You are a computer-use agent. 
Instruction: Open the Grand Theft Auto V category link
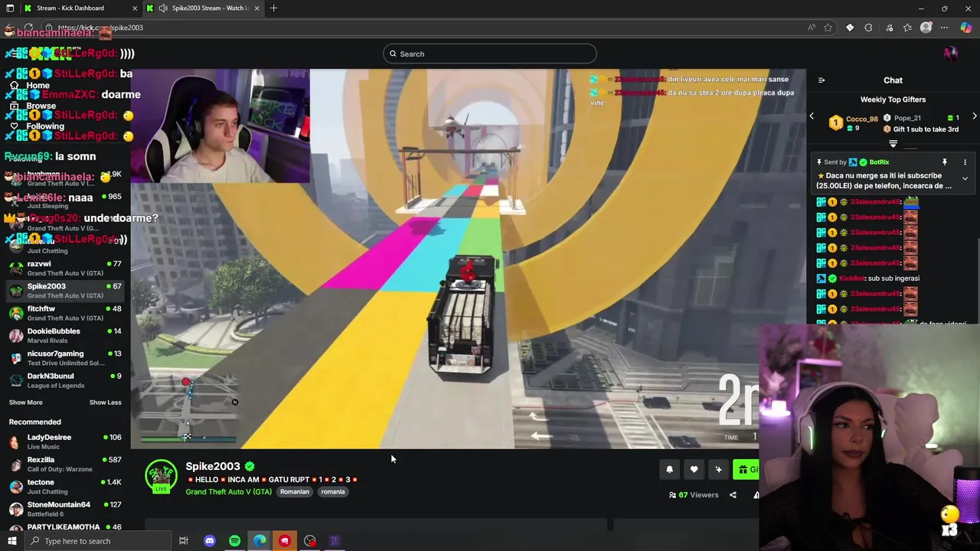(x=228, y=492)
